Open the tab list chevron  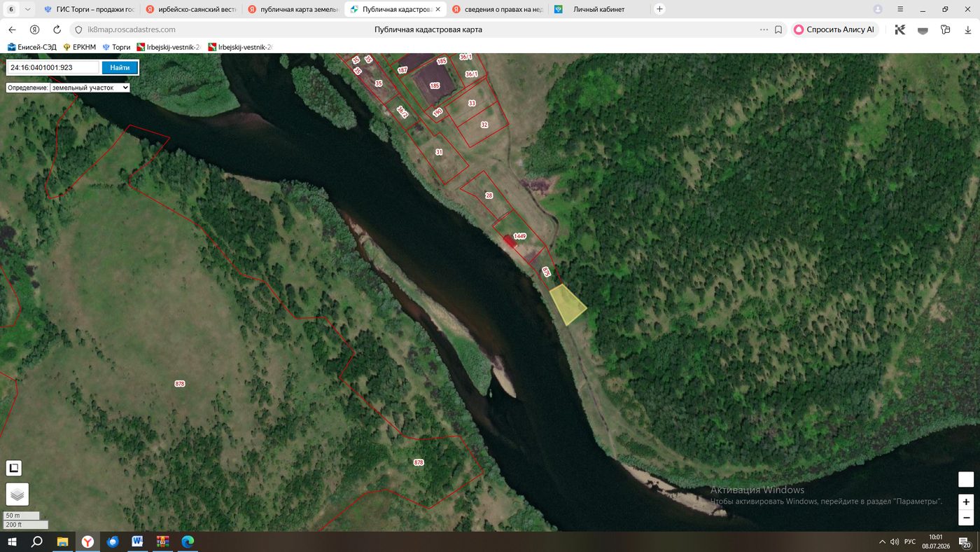(27, 9)
